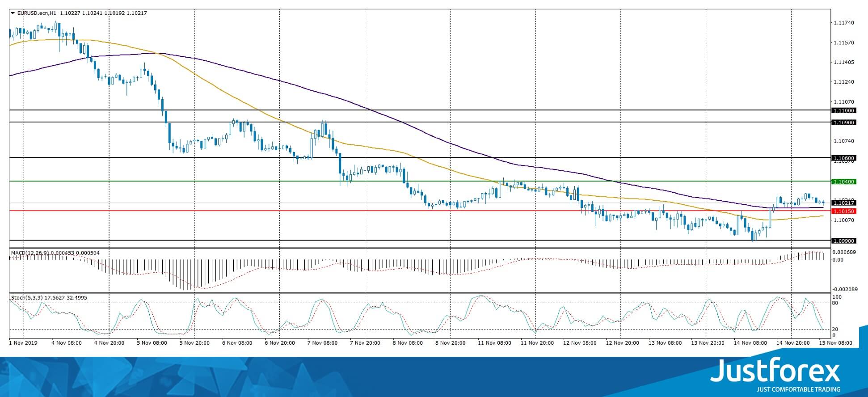This screenshot has height=397, width=868.
Task: Click the 1.11070 price axis value
Action: point(843,102)
